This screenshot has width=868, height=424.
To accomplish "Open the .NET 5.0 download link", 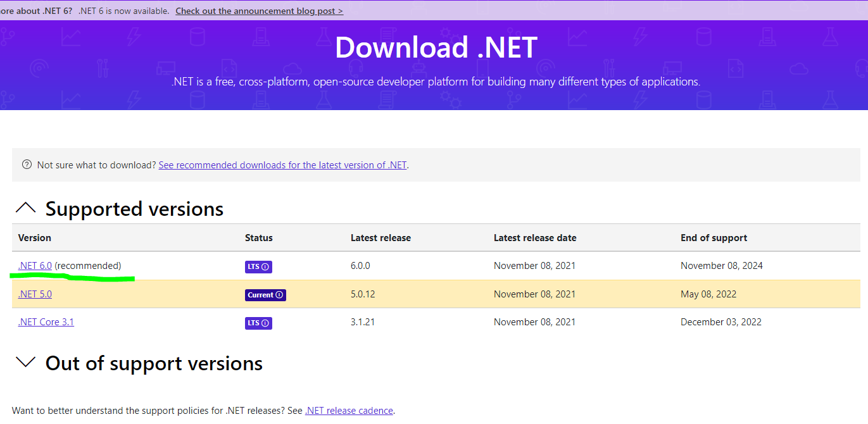I will tap(35, 294).
